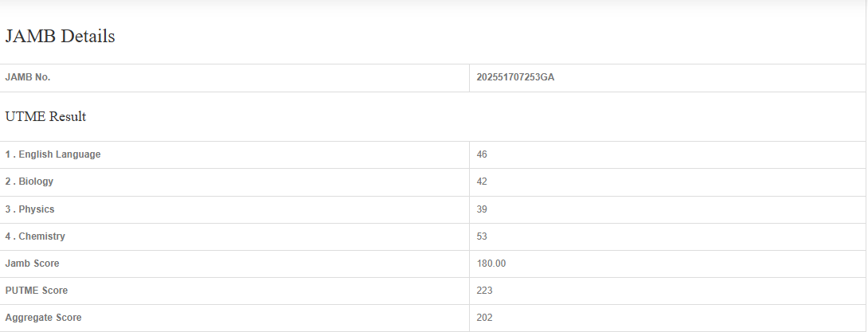
Task: Click the JAMB Details heading
Action: (x=61, y=36)
